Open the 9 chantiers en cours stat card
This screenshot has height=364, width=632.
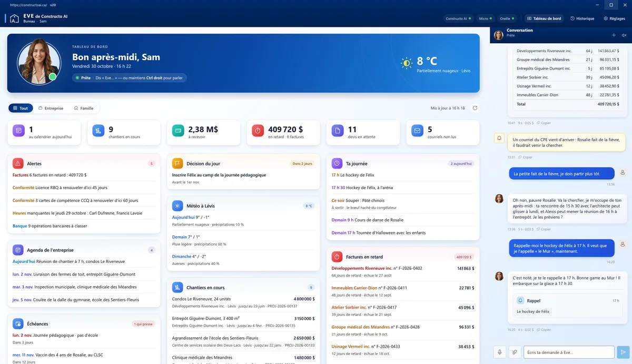point(124,132)
